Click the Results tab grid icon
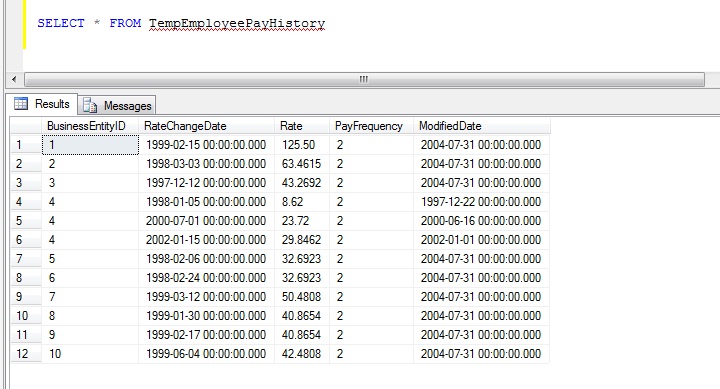The image size is (720, 389). pos(21,104)
